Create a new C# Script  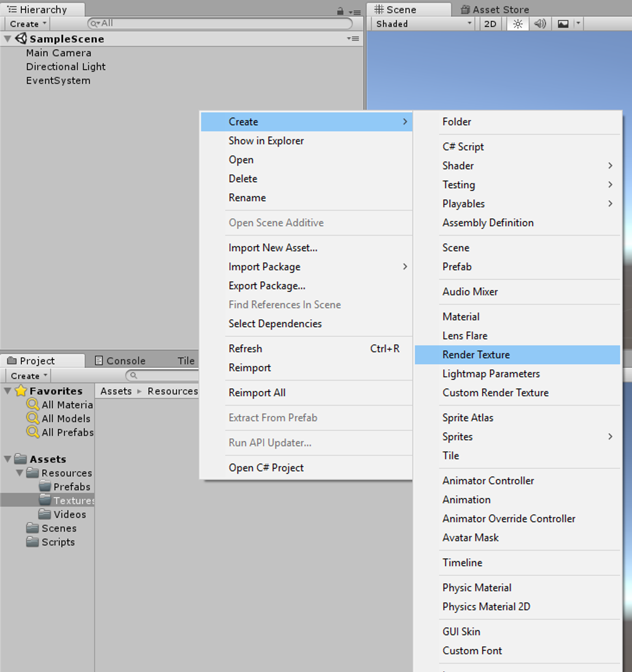point(517,147)
